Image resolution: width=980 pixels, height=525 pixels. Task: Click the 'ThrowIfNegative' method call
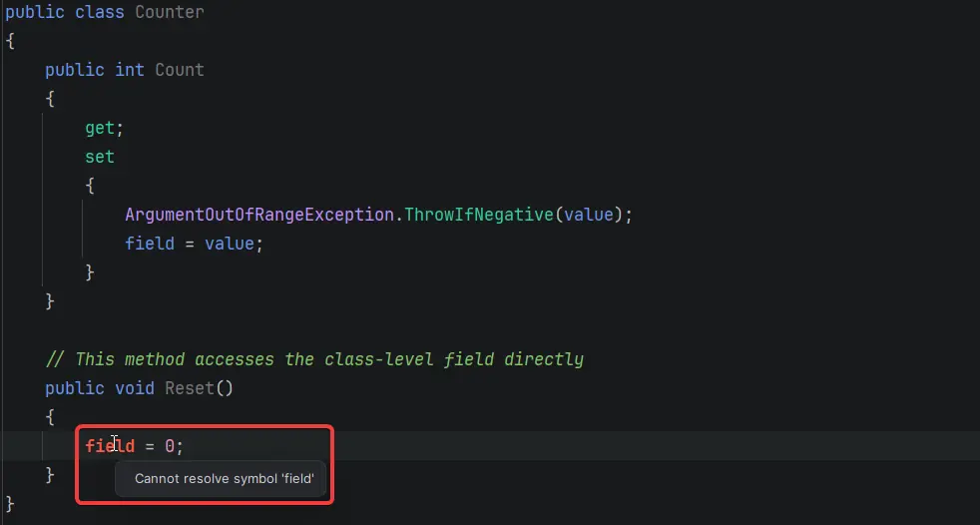479,215
